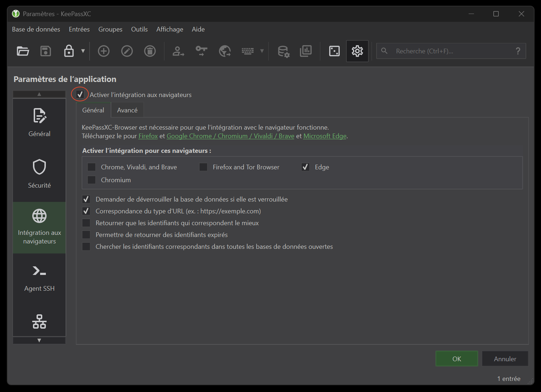This screenshot has height=392, width=541.
Task: Enable Retourner que les identifiants checkbox
Action: tap(86, 223)
